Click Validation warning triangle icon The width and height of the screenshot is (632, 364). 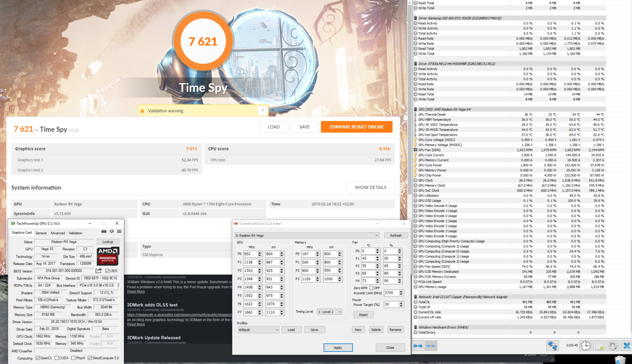143,111
